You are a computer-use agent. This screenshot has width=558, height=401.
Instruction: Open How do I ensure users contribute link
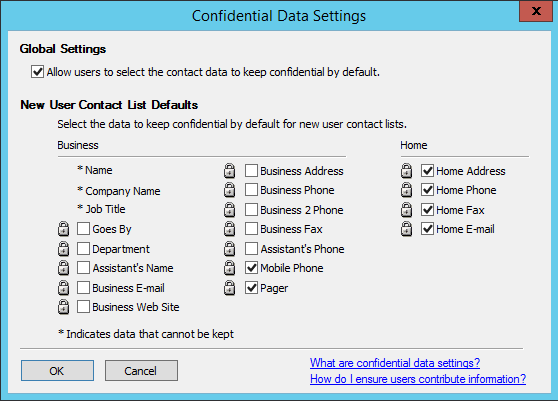click(418, 379)
